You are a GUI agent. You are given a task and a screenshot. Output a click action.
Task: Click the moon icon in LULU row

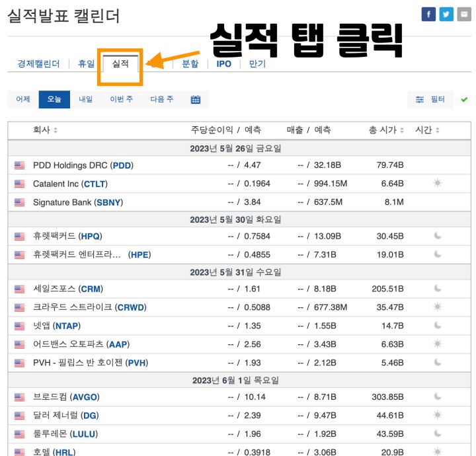[x=438, y=434]
